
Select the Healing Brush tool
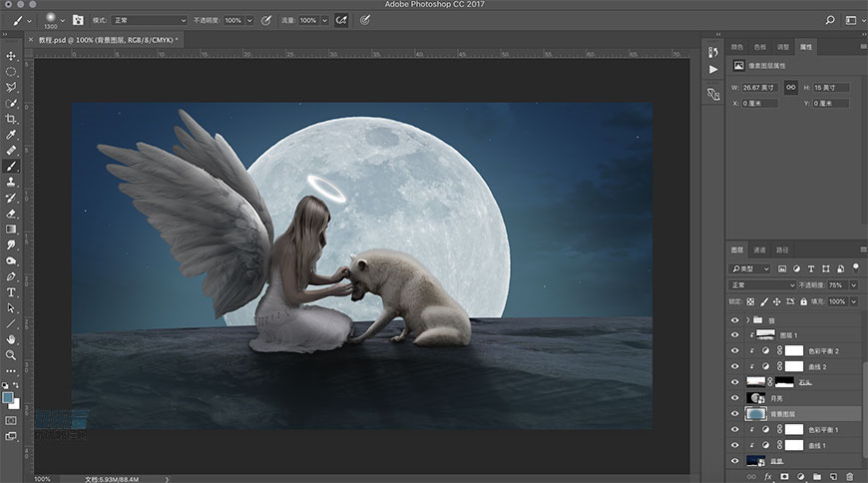(11, 150)
